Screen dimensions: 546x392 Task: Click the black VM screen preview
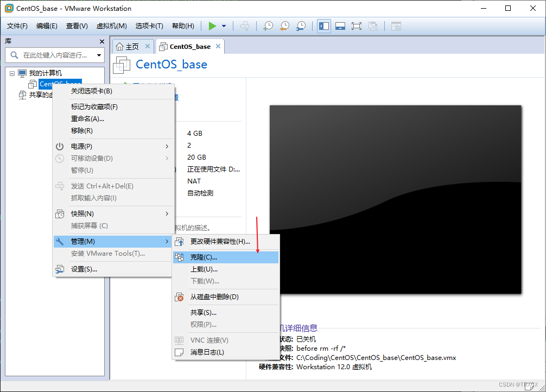coord(395,199)
